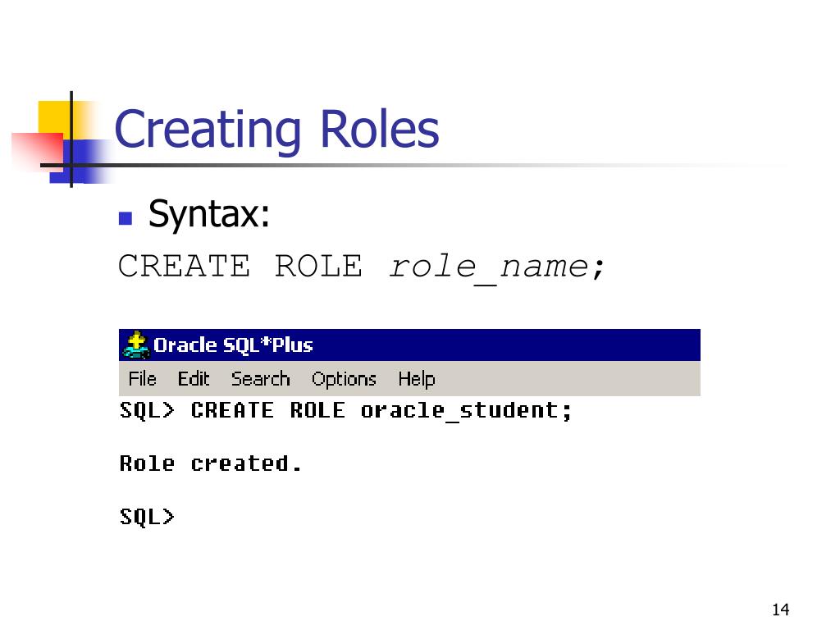Click the CREATE ROLE oracle_student; command line

pos(346,411)
